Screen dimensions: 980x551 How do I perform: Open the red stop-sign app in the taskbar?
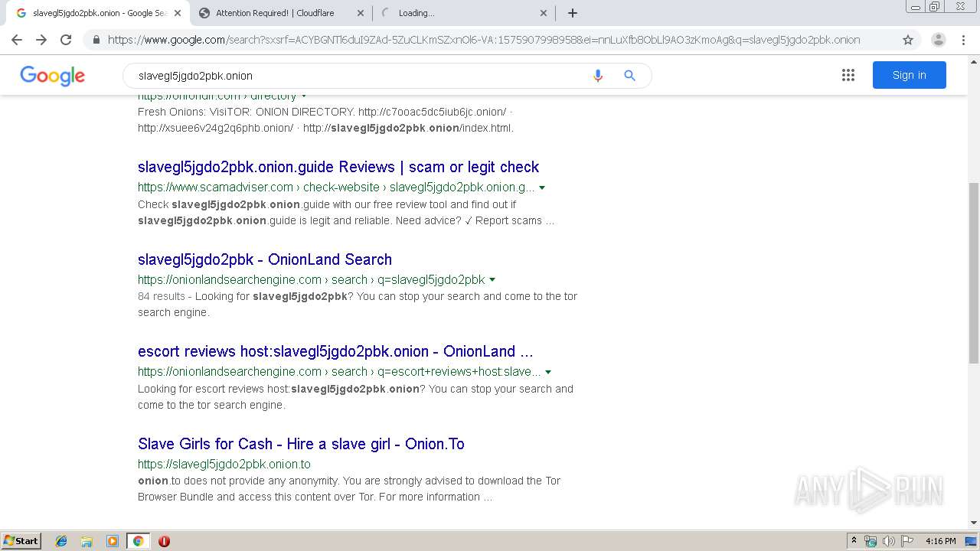point(164,541)
